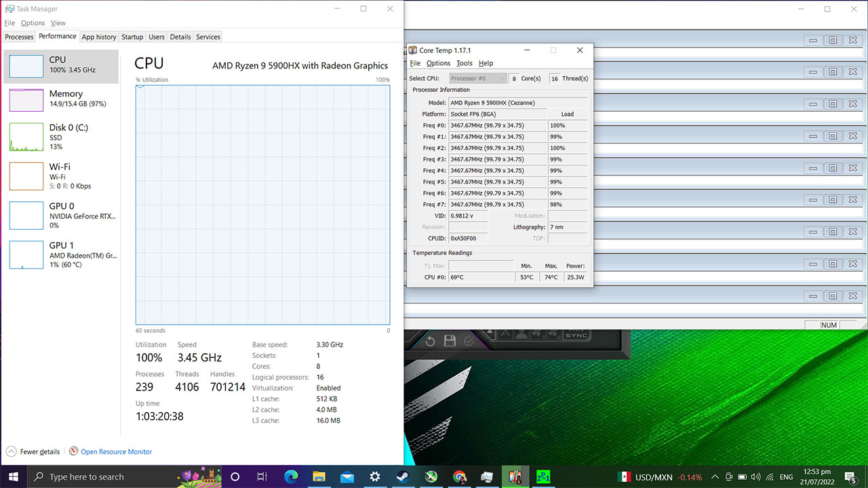Switch to the Processes tab
The width and height of the screenshot is (868, 488).
click(19, 37)
